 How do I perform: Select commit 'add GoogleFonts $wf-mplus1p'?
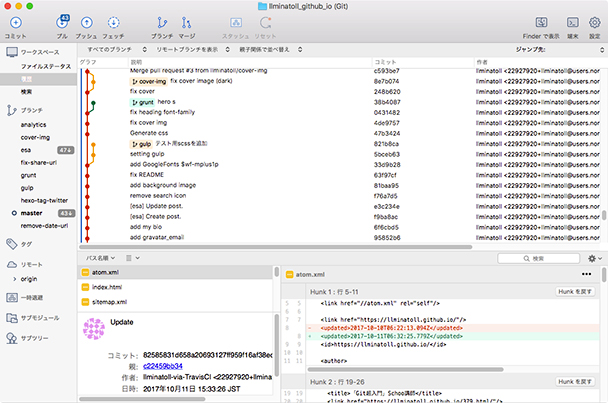click(x=174, y=164)
